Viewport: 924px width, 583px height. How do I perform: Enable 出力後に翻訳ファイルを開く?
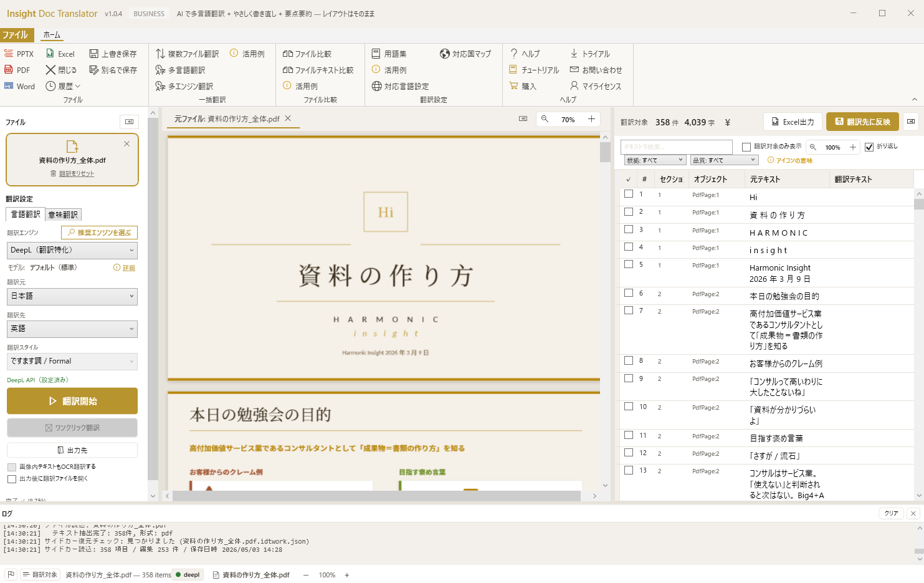point(12,479)
